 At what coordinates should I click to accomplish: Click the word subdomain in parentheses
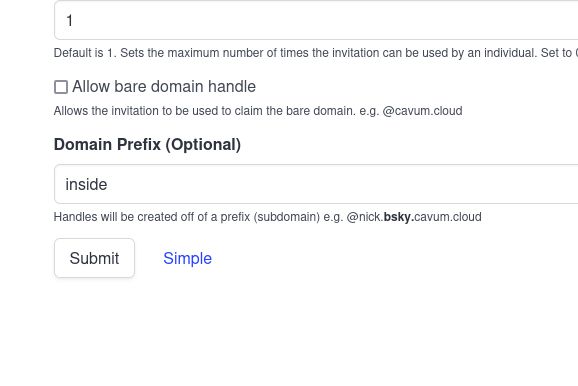tap(286, 217)
